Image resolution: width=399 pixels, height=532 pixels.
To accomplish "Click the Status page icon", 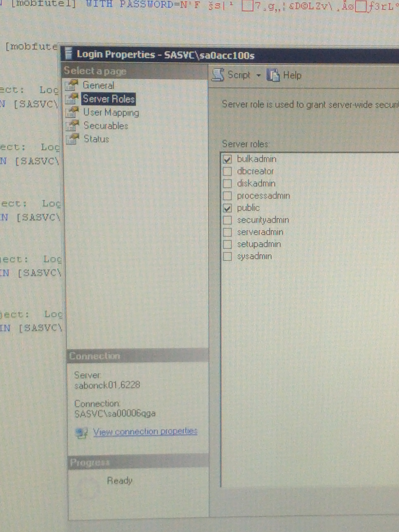I will tap(73, 139).
